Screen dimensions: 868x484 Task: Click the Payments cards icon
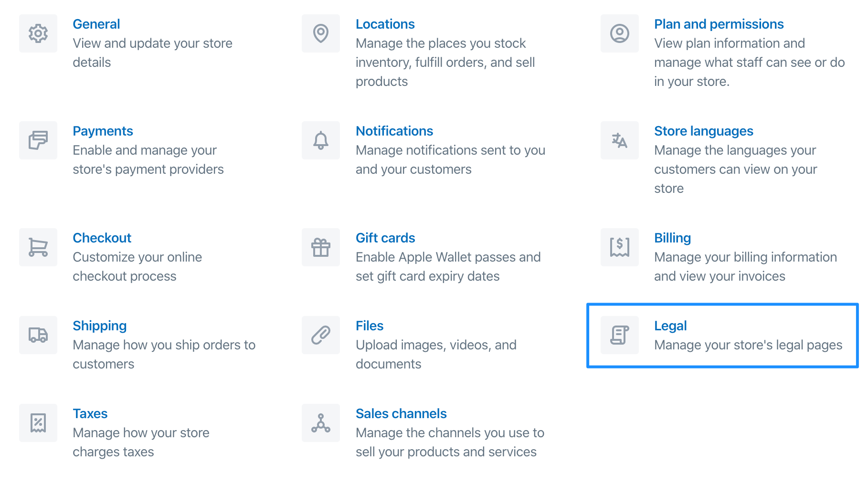(x=38, y=140)
